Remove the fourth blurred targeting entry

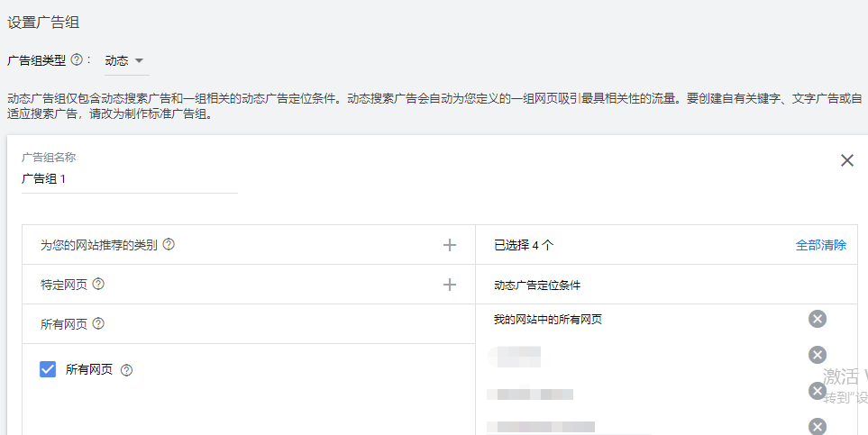click(x=817, y=427)
